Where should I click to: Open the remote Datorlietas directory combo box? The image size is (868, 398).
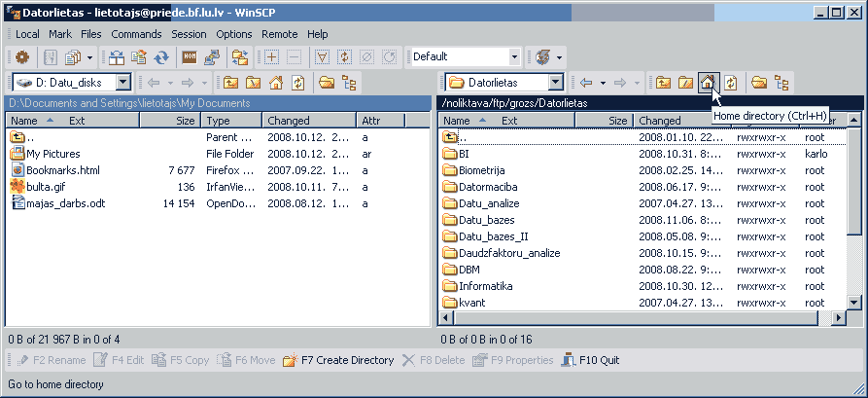pos(504,83)
